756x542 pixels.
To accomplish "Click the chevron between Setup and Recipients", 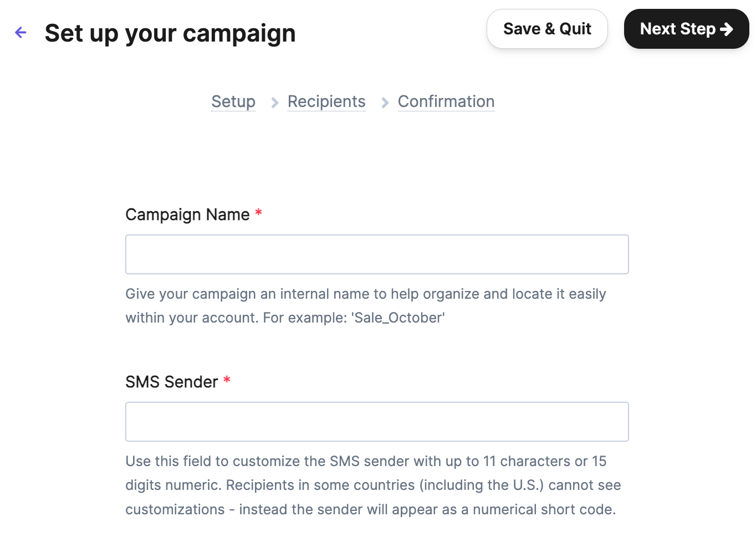I will pos(274,103).
